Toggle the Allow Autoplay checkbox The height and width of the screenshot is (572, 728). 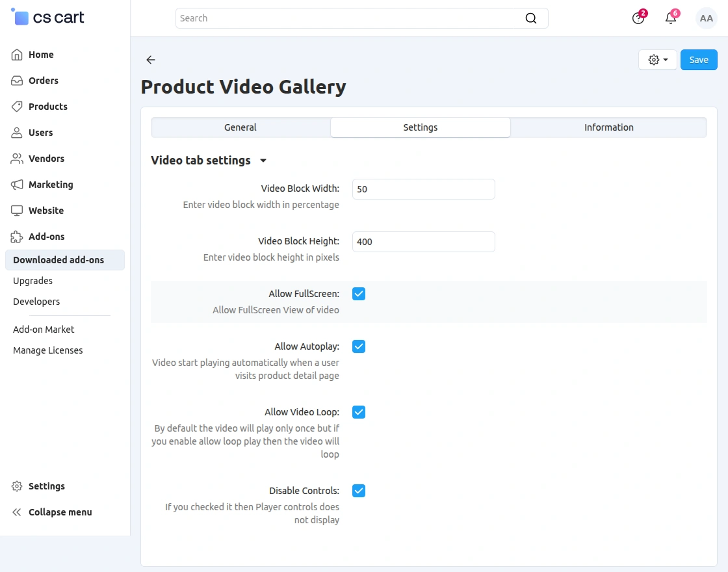358,346
